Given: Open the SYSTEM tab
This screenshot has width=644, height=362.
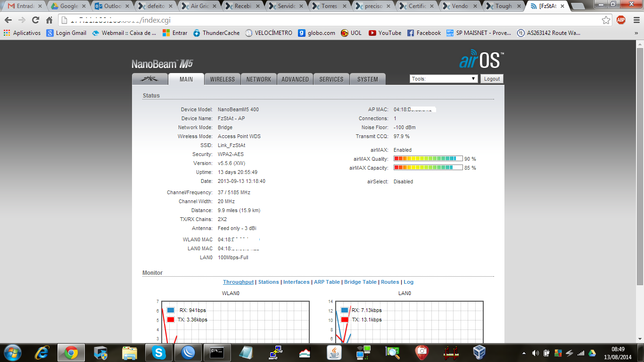Looking at the screenshot, I should [x=368, y=79].
